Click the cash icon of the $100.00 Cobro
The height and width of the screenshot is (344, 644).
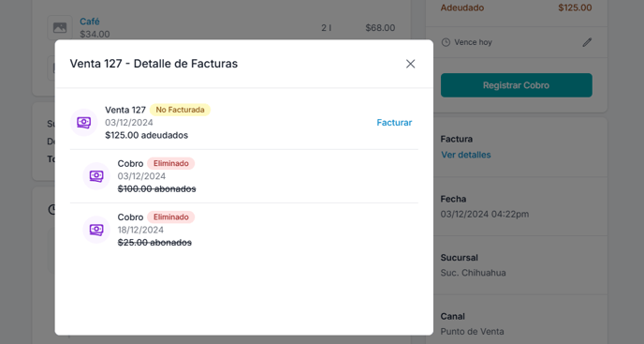96,176
